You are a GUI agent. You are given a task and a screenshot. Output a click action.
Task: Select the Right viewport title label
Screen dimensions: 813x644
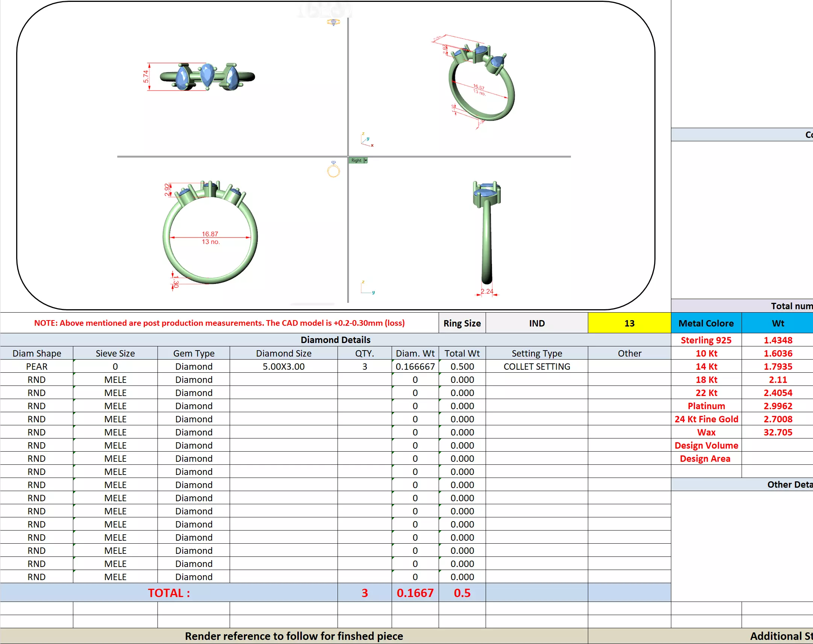[x=356, y=160]
